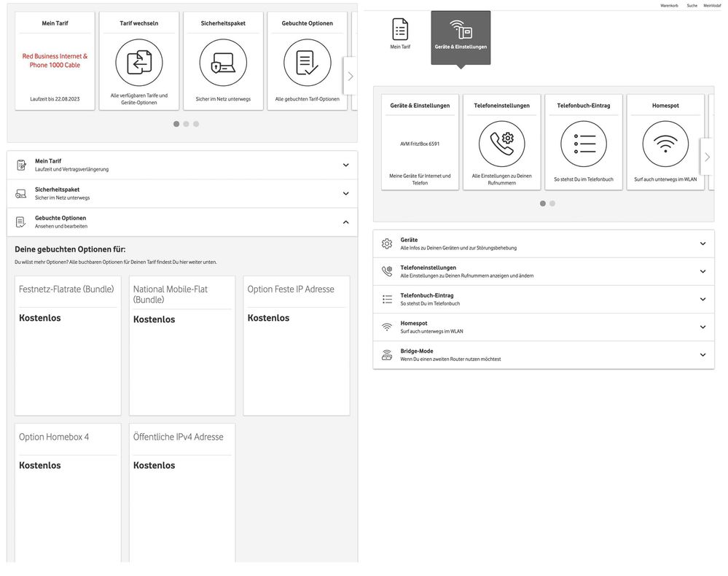Expand the Mein Tarif accordion chevron
This screenshot has height=576, width=728.
point(346,165)
